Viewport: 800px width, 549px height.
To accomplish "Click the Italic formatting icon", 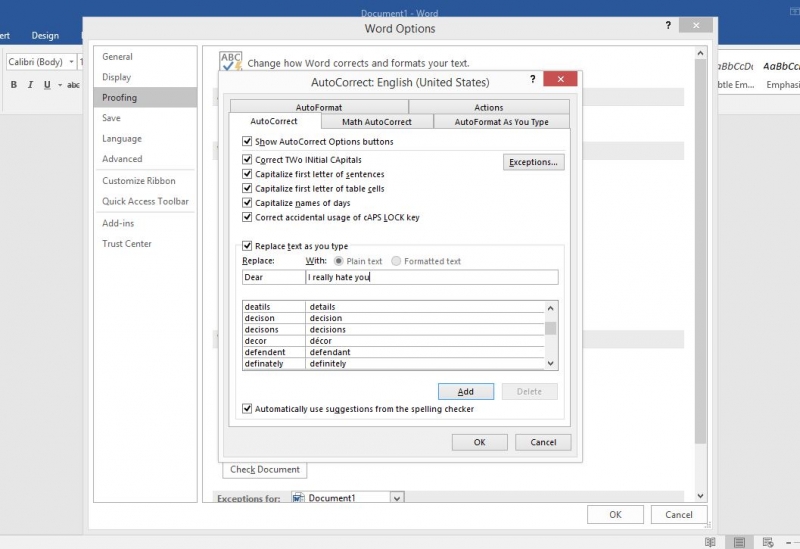I will click(30, 85).
